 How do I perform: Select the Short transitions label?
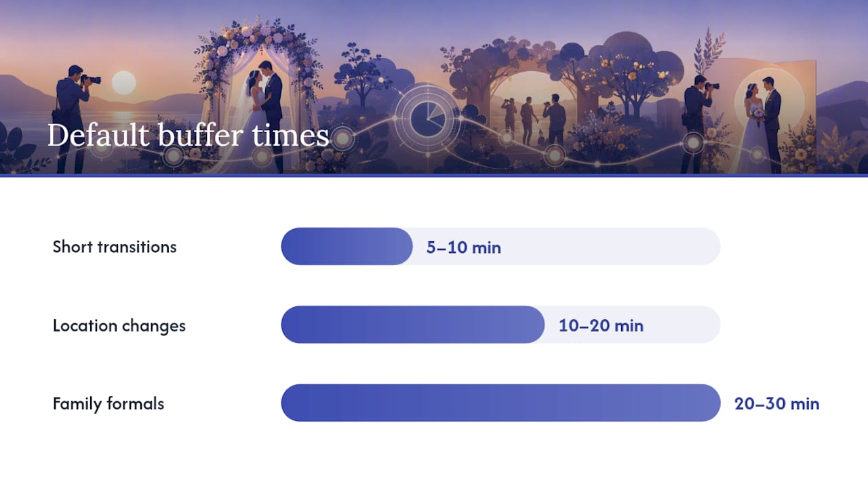point(115,247)
